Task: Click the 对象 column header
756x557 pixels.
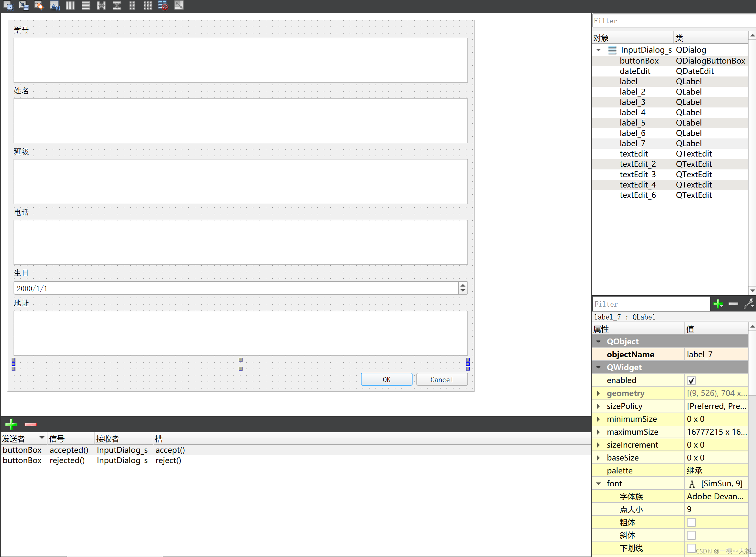Action: point(633,38)
